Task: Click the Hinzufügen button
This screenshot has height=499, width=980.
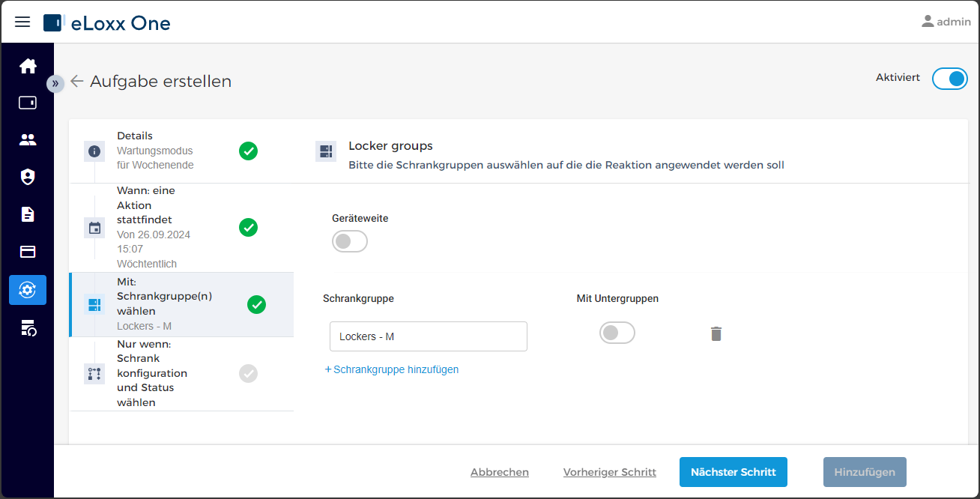Action: click(x=865, y=472)
